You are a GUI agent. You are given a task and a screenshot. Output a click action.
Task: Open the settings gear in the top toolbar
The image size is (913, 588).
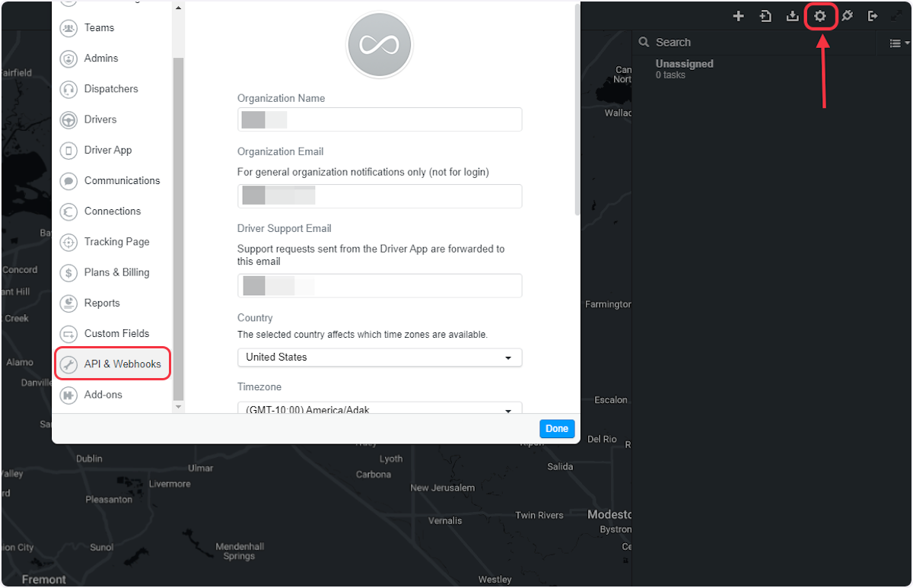pyautogui.click(x=820, y=15)
